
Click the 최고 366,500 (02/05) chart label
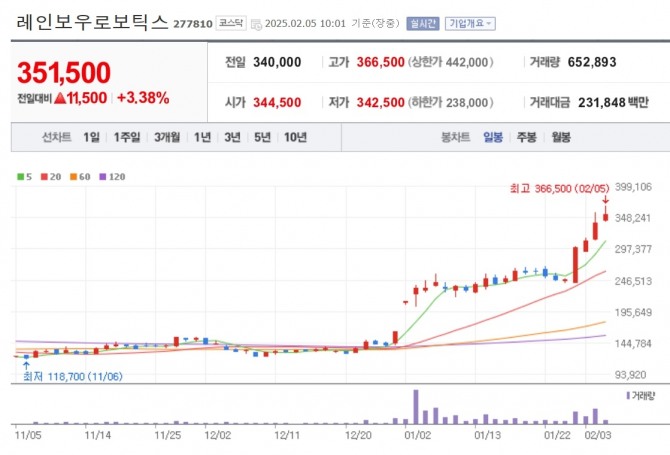[559, 188]
